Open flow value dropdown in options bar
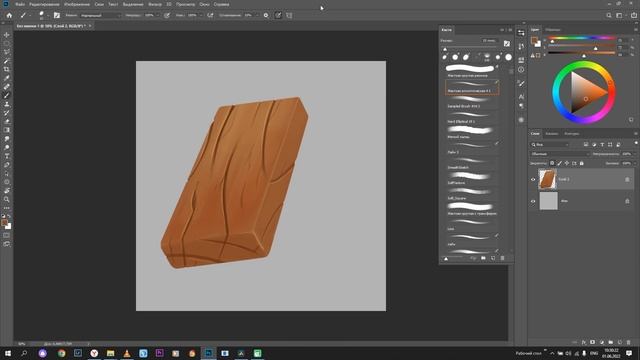640x360 pixels. click(x=200, y=16)
